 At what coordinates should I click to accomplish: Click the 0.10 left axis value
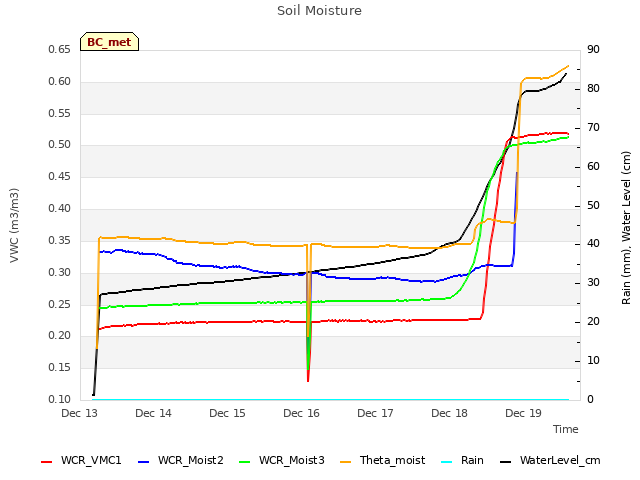(x=60, y=400)
